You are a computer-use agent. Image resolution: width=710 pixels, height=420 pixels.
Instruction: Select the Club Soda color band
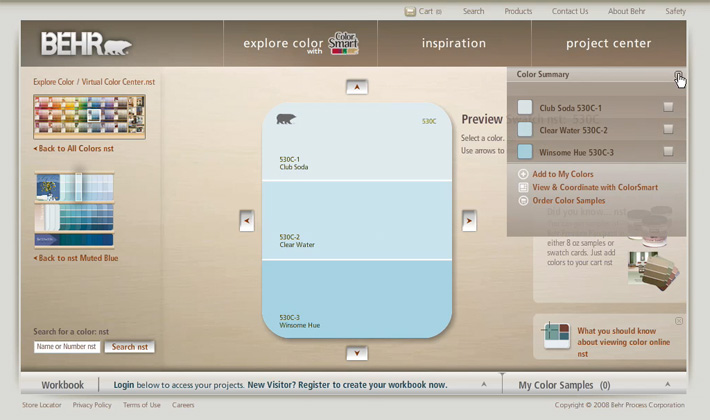pos(357,142)
